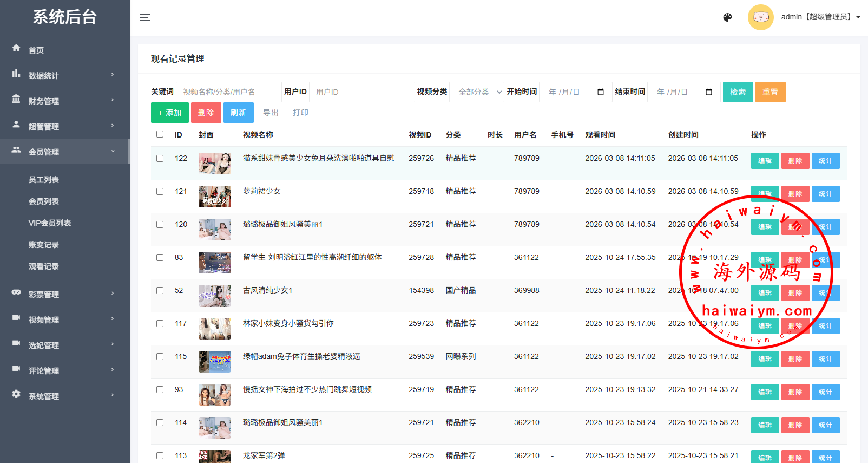This screenshot has height=463, width=868.
Task: Select the checkbox for row ID 83
Action: pyautogui.click(x=160, y=258)
